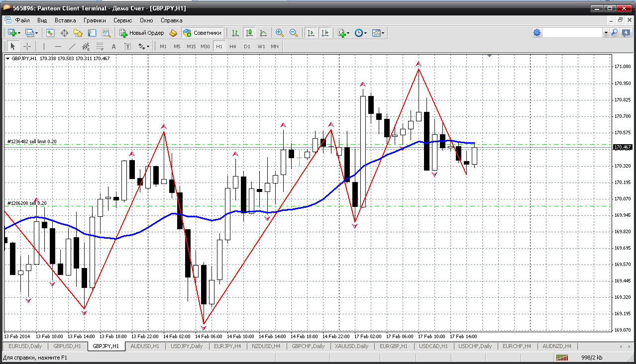Click the search input field at top right
Viewport: 636px width, 364px height.
click(x=572, y=32)
